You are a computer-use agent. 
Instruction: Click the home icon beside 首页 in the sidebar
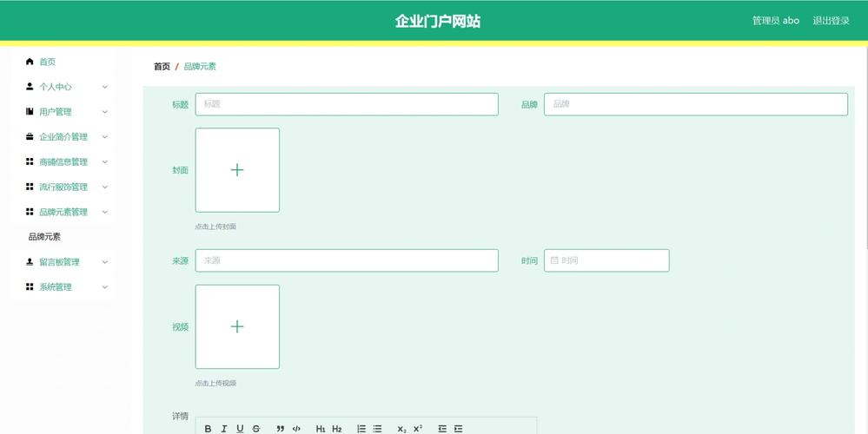click(x=30, y=62)
